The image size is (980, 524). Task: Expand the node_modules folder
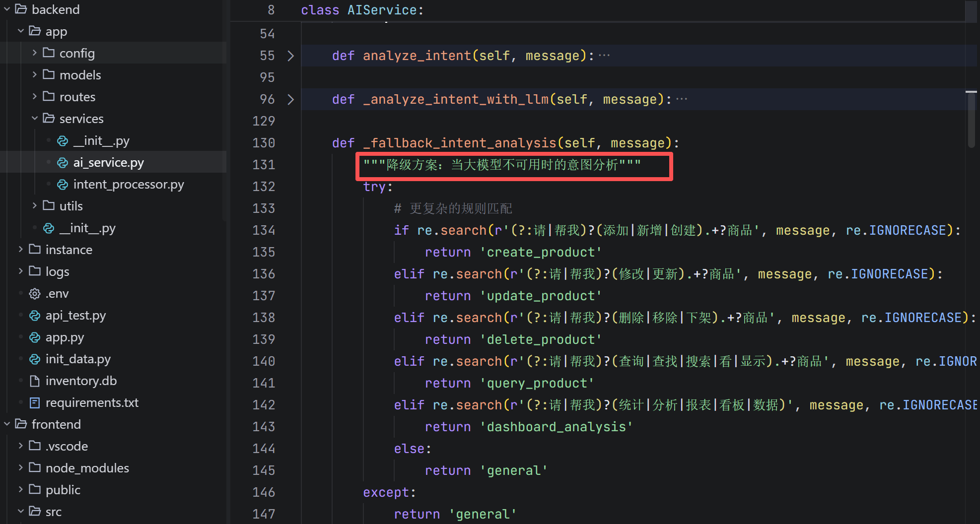point(20,467)
